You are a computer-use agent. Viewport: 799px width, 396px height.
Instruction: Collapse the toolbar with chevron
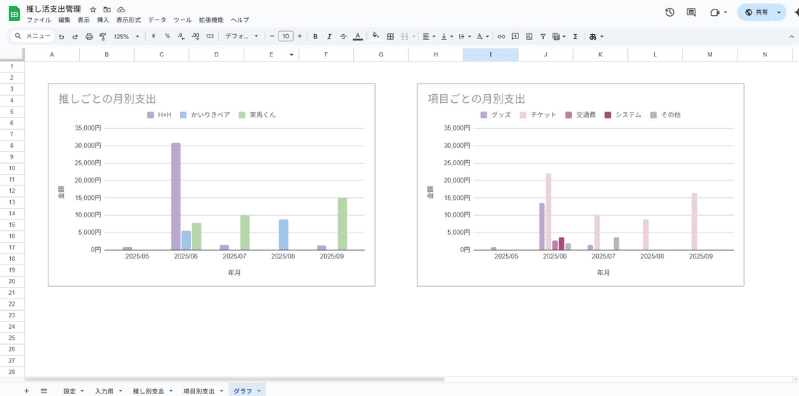791,37
